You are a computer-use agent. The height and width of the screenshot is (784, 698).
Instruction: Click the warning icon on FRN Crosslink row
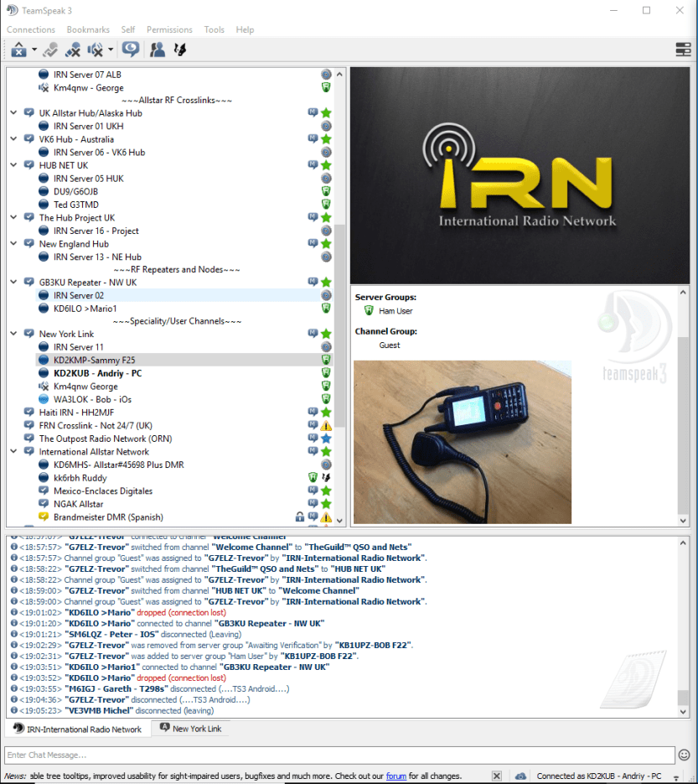pyautogui.click(x=326, y=425)
